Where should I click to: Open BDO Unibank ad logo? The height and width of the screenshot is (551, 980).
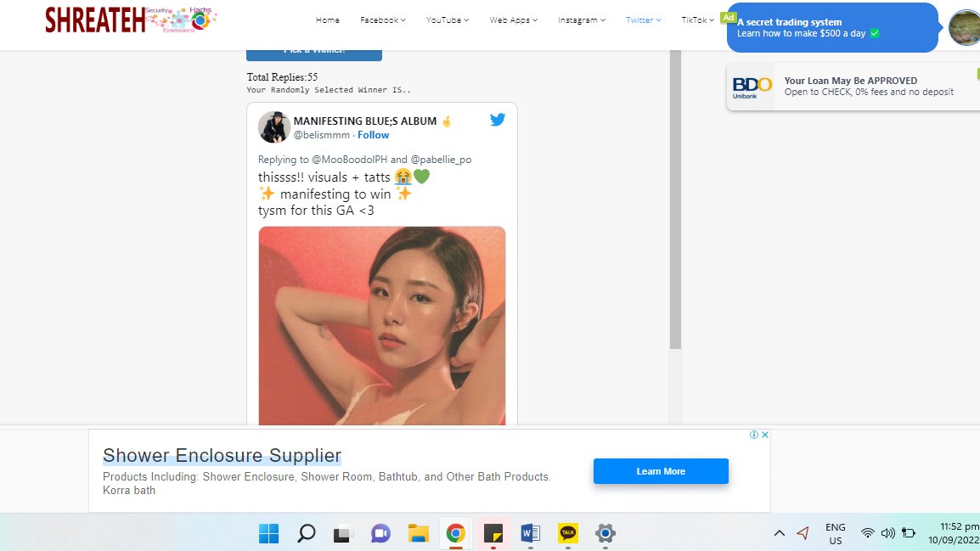pos(752,87)
